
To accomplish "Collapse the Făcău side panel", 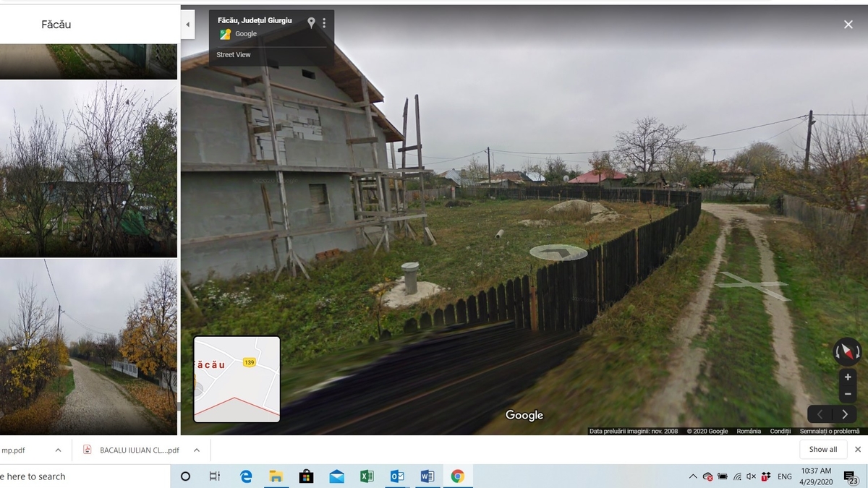I will coord(187,25).
